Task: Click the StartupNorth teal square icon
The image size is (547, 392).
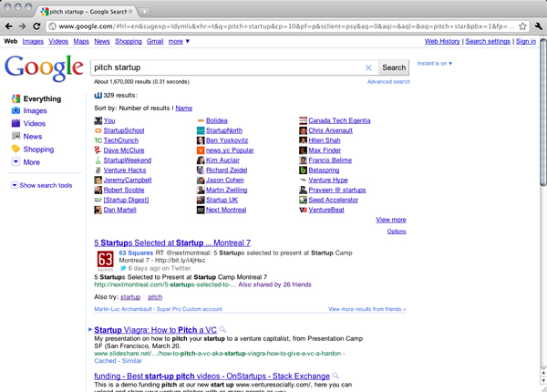Action: coord(201,130)
